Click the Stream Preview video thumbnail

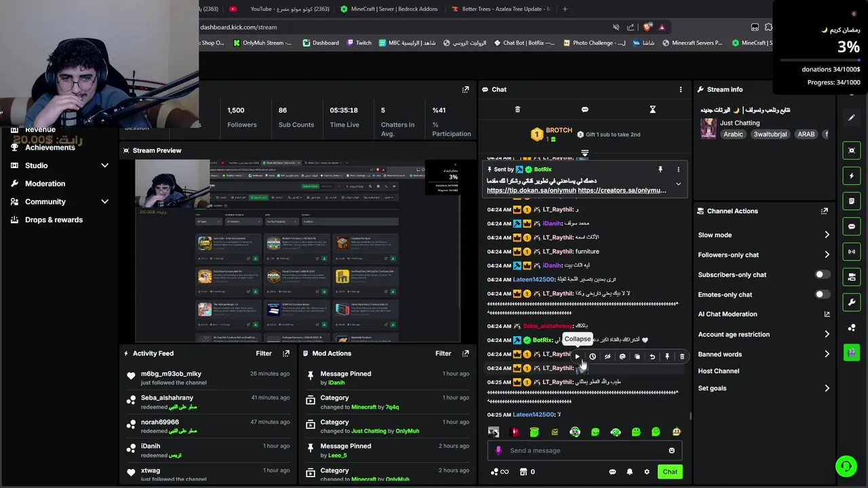(x=298, y=251)
